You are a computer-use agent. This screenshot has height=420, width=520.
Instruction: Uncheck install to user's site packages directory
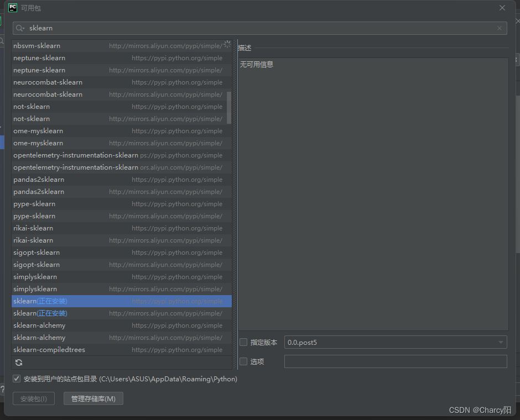tap(17, 379)
